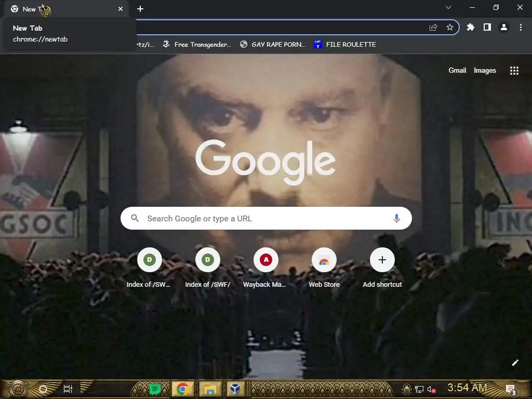Screen dimensions: 532x399
Task: Click the muted volume tray icon
Action: [x=431, y=390]
